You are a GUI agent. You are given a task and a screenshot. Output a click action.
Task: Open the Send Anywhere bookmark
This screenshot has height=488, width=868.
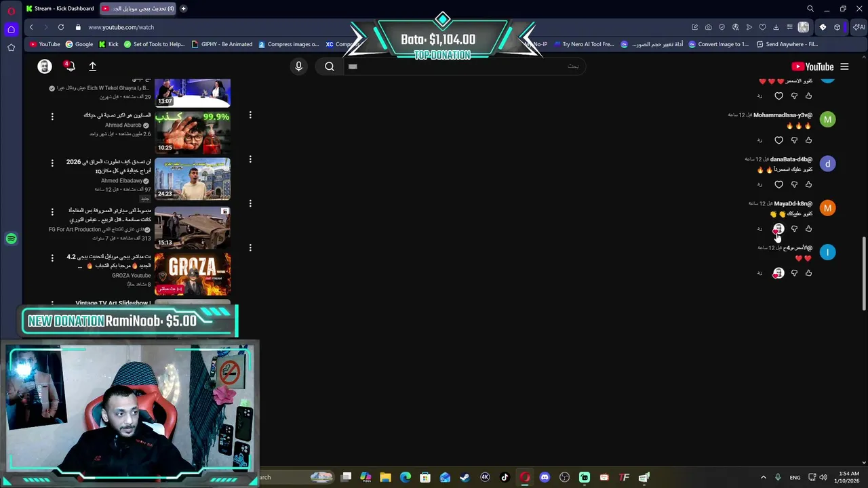(787, 44)
